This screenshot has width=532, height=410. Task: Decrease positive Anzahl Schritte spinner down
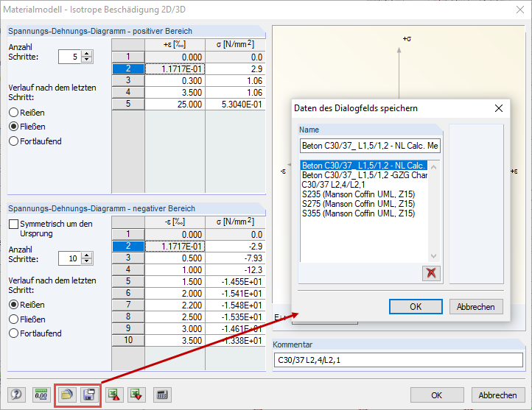tap(87, 60)
